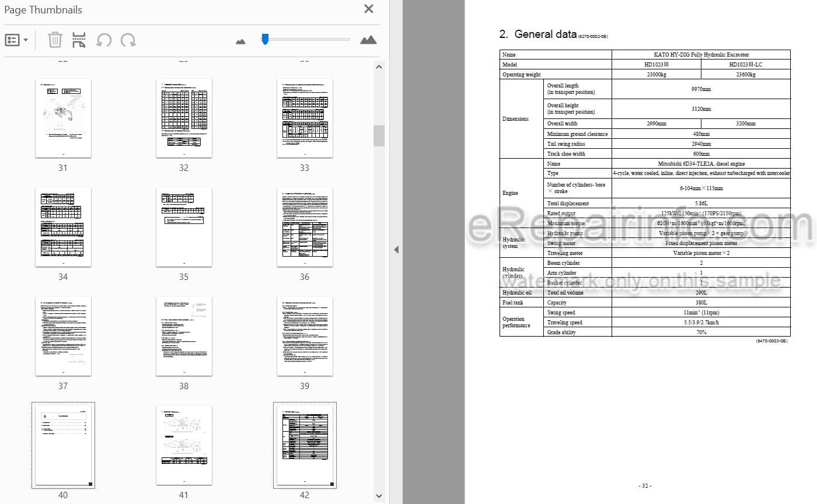Screen dimensions: 817x504
Task: Select page 37 thumbnail
Action: coord(63,337)
